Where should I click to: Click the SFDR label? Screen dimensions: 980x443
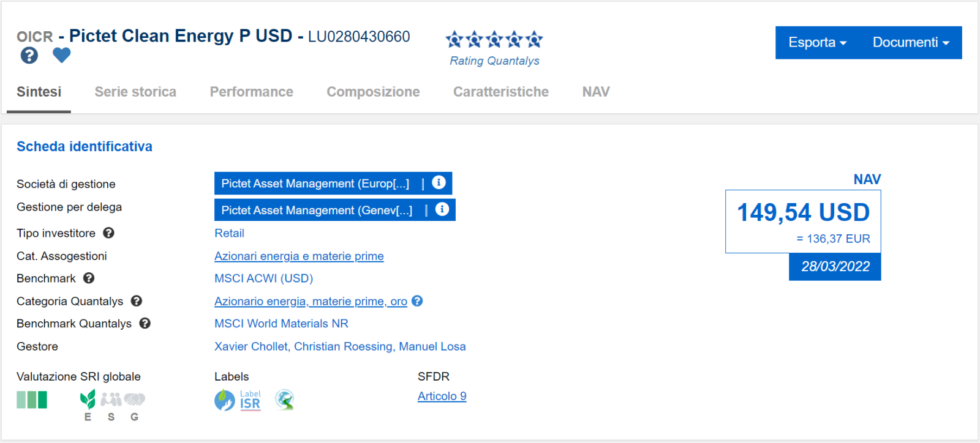[x=434, y=377]
